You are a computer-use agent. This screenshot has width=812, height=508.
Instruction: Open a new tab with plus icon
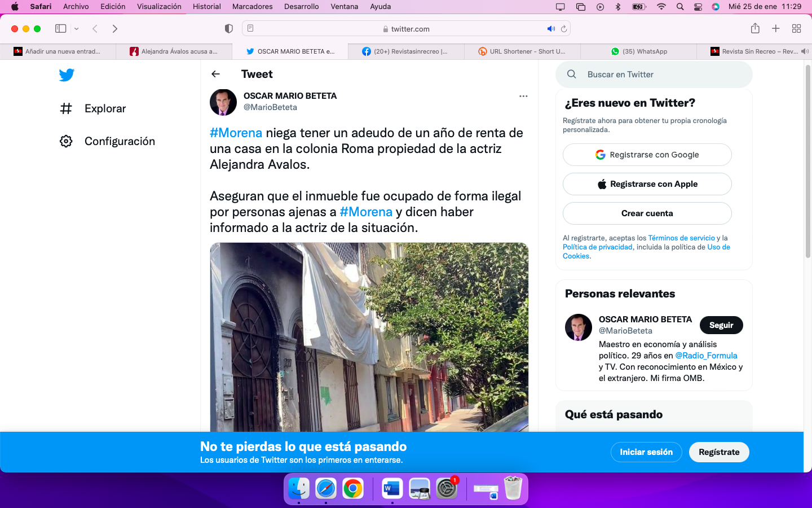(776, 29)
